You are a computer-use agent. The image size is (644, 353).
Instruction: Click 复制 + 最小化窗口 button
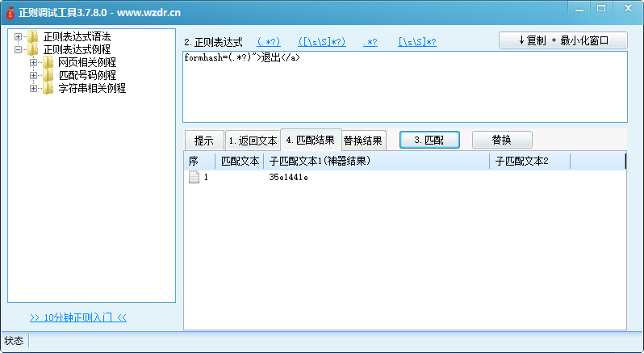[x=562, y=40]
